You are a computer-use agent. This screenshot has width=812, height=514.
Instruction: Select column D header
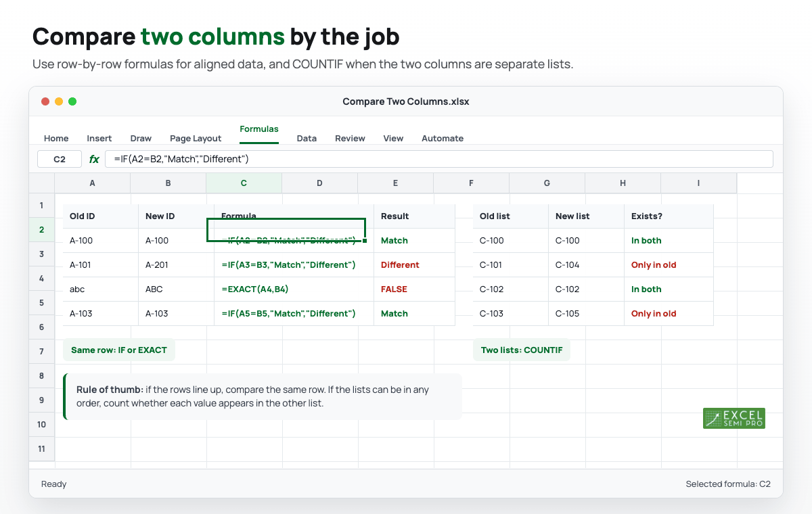319,183
